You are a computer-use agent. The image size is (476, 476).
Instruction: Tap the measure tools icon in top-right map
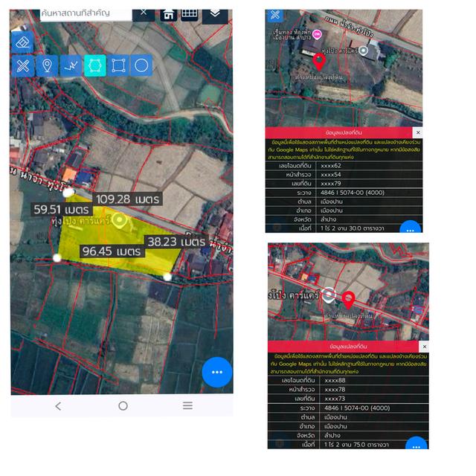click(275, 15)
